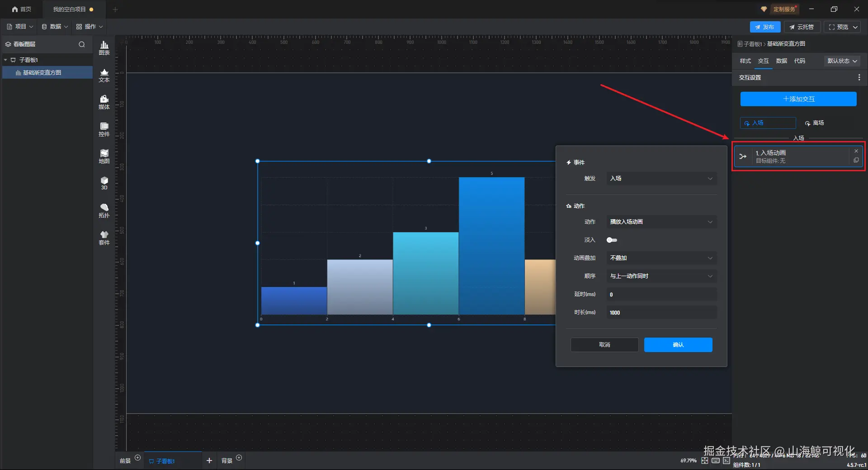This screenshot has width=868, height=470.
Task: Switch to the 数据 tab in properties panel
Action: click(x=781, y=61)
